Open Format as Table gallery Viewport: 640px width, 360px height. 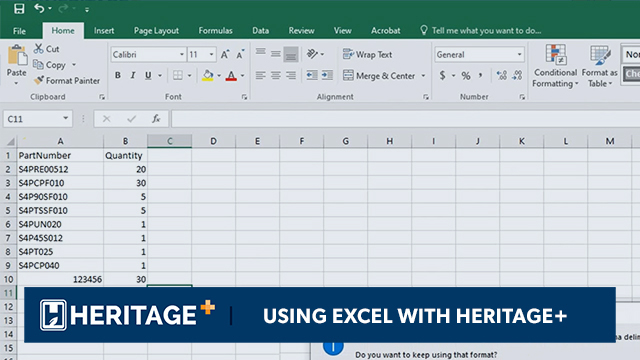click(599, 66)
